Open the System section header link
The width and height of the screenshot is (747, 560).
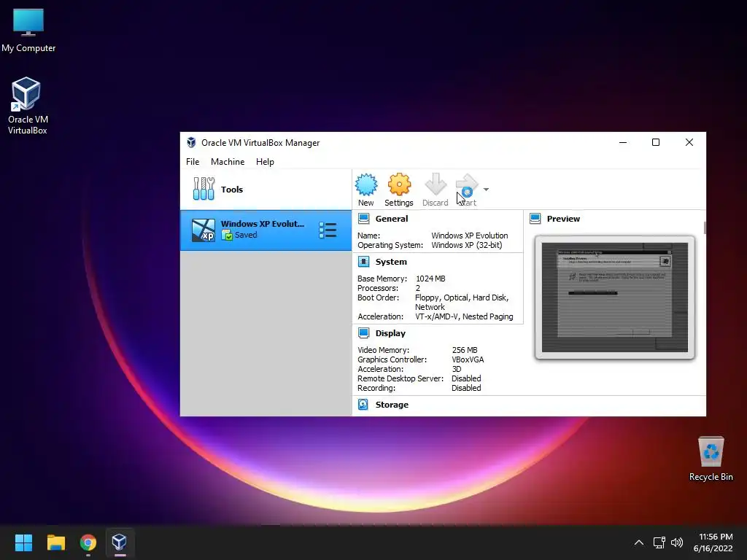391,262
